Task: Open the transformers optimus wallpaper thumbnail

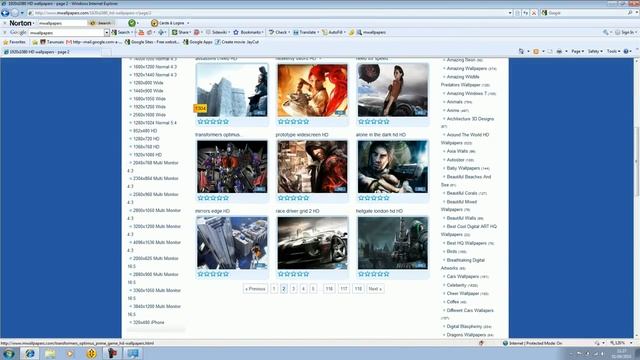Action: tap(232, 167)
